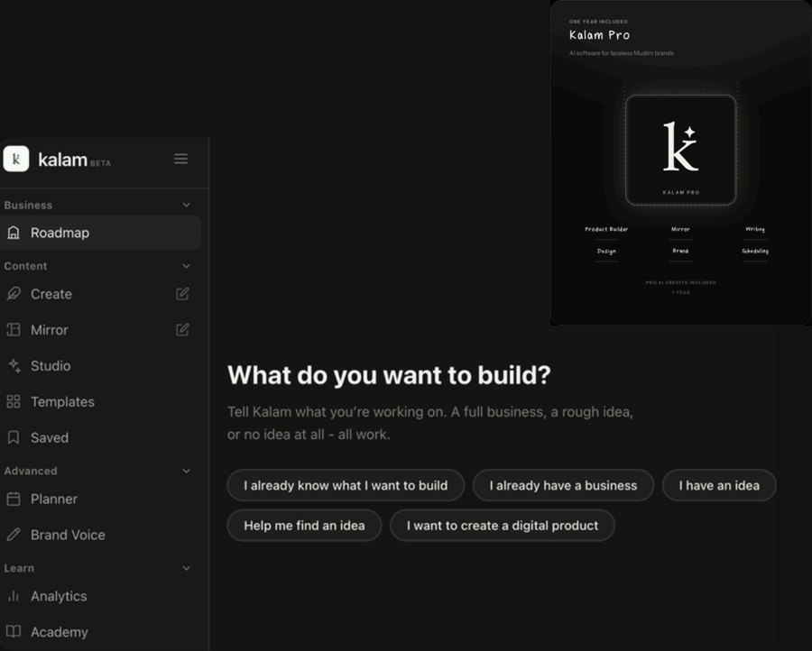Click 'Design' label on Kalam Pro card
This screenshot has height=651, width=812.
tap(606, 251)
